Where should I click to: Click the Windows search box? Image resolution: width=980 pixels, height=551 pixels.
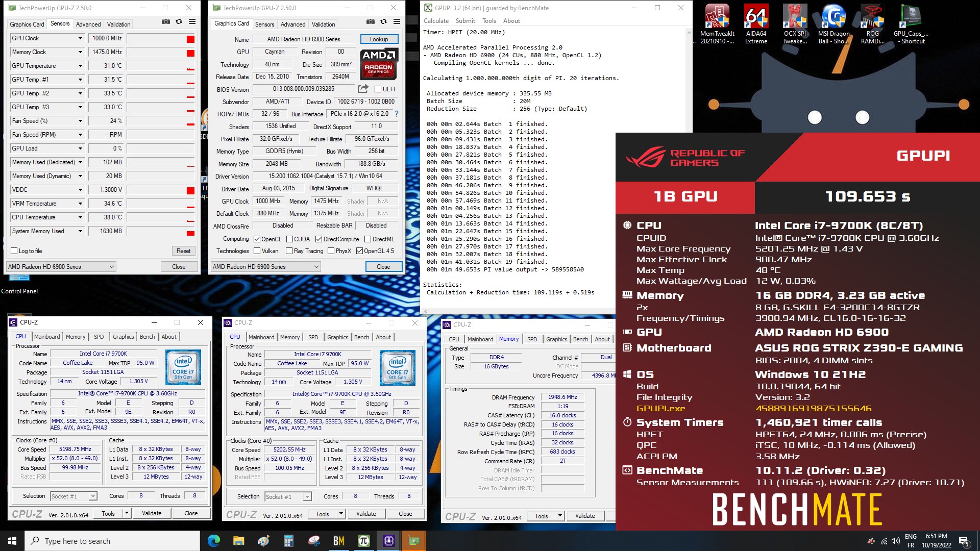(112, 541)
